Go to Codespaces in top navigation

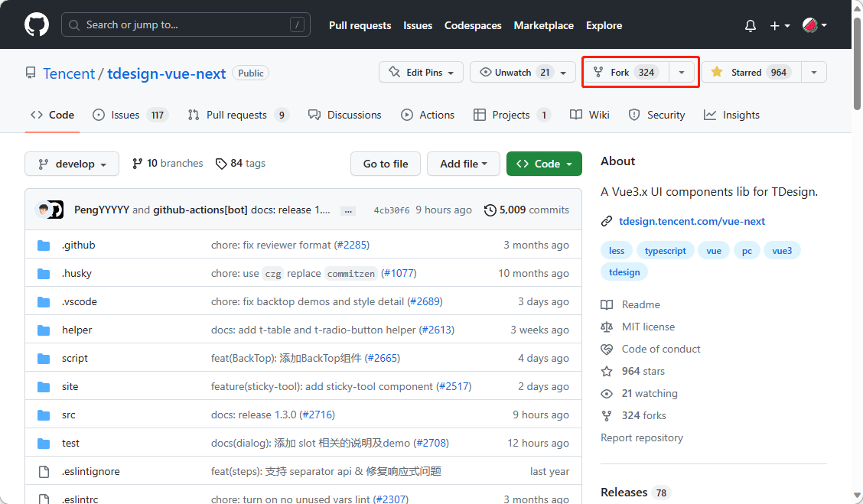(473, 25)
